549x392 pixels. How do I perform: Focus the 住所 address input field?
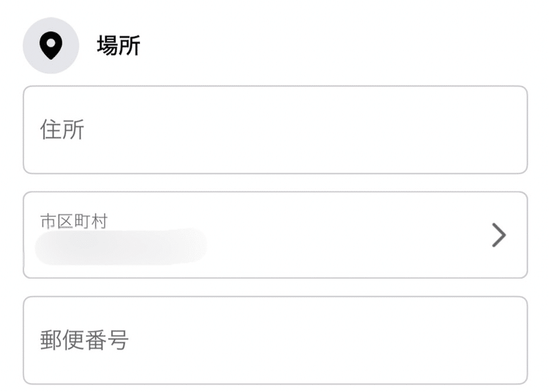click(275, 130)
